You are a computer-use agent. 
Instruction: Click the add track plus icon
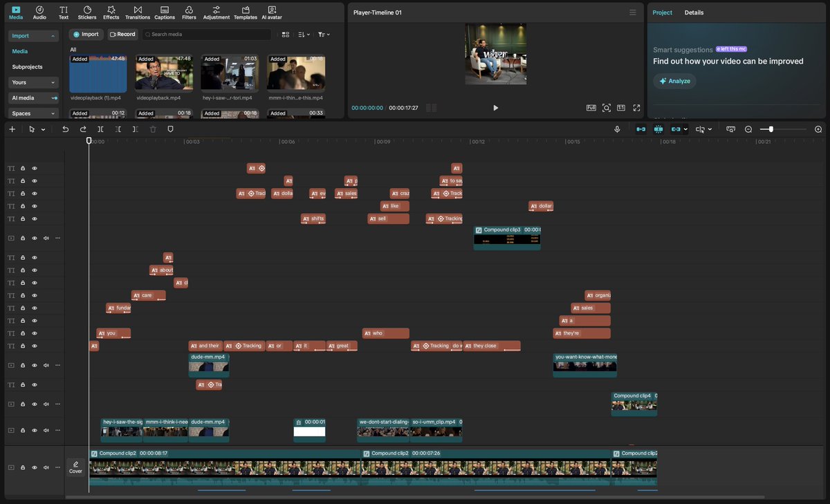(x=12, y=129)
